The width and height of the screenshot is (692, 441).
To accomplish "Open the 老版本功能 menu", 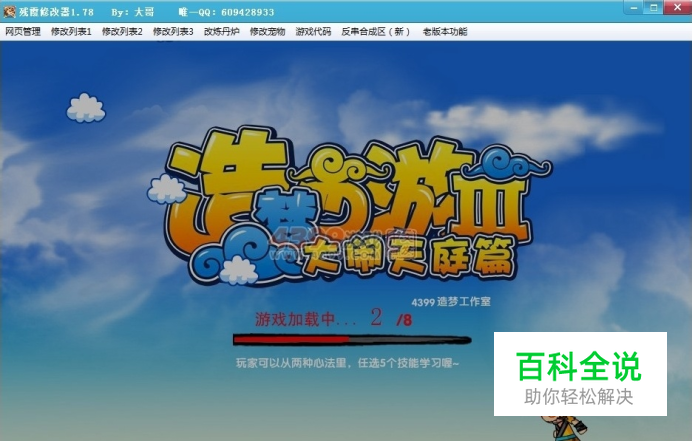I will [x=445, y=32].
